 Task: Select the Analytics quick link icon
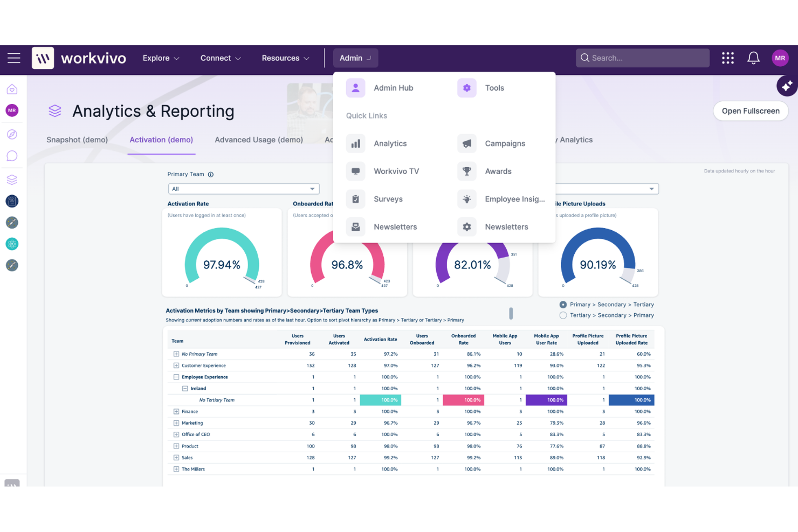(x=355, y=143)
